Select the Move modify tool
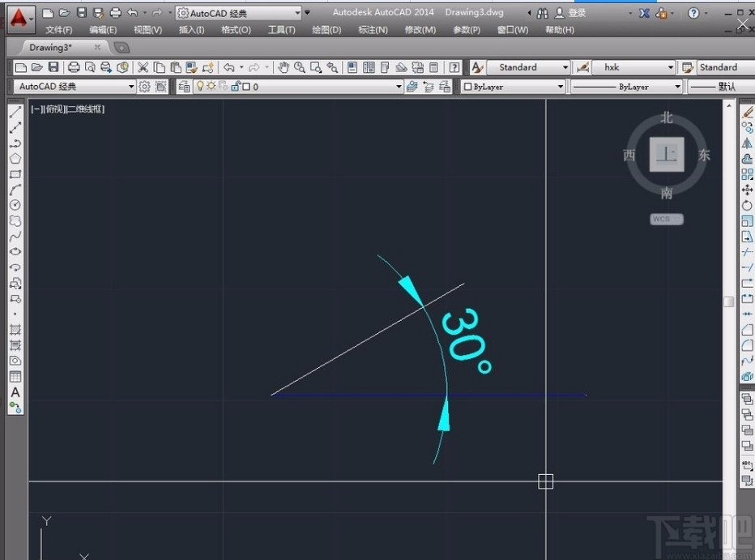Viewport: 755px width, 560px height. pos(747,190)
